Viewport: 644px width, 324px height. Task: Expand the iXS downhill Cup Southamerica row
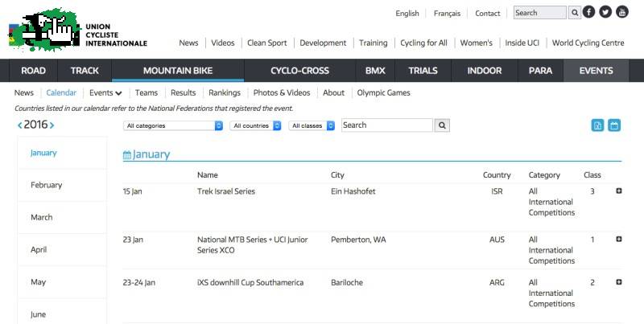click(x=619, y=282)
